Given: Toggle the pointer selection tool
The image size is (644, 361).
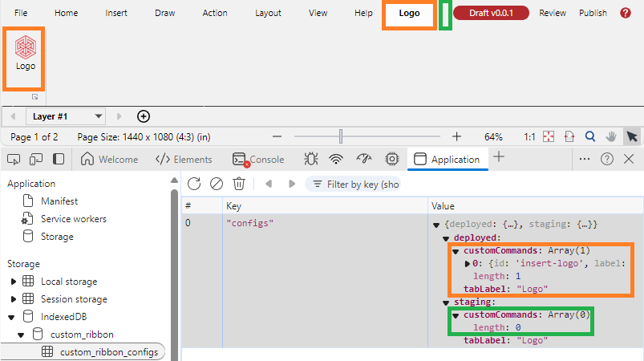Looking at the screenshot, I should coord(631,137).
